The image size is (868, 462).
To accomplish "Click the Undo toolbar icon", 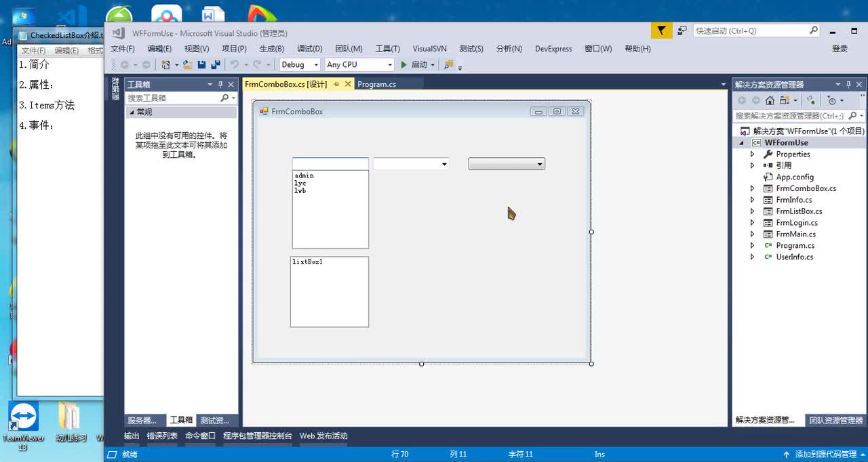I will click(234, 64).
